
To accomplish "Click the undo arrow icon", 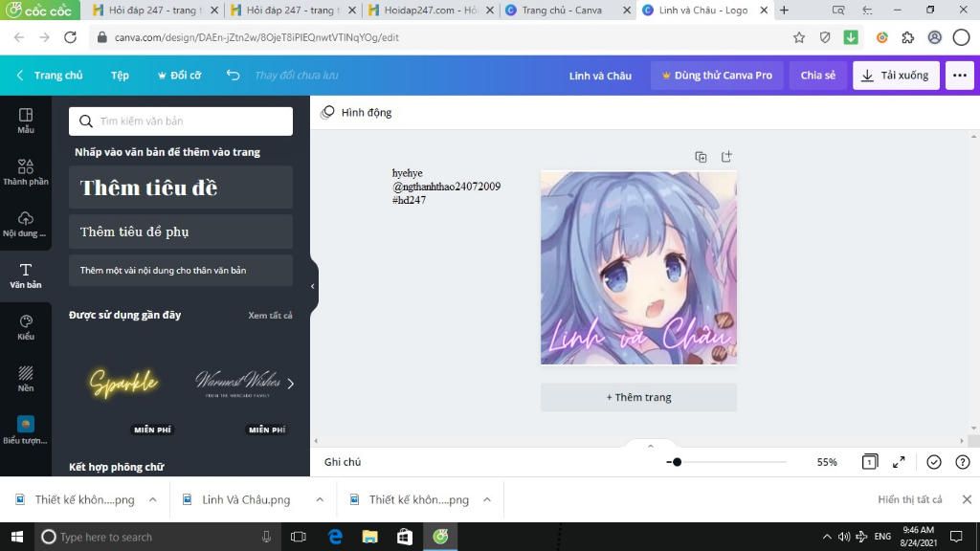I will coord(234,75).
